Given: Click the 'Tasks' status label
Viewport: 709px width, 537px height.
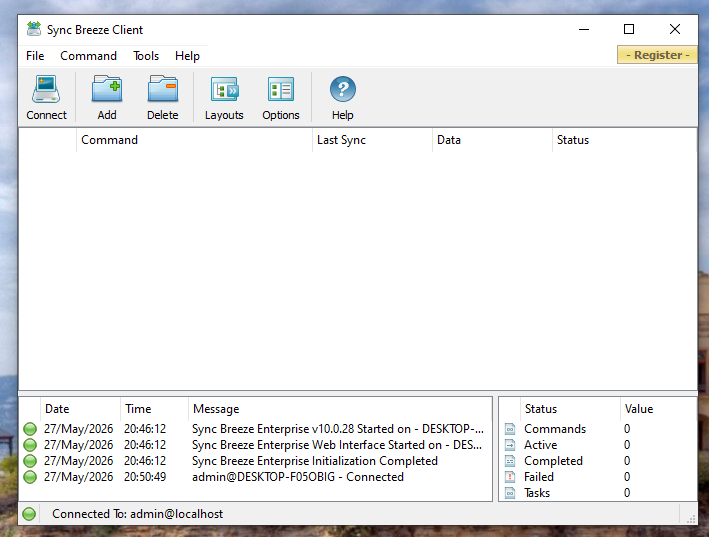Looking at the screenshot, I should coord(537,493).
